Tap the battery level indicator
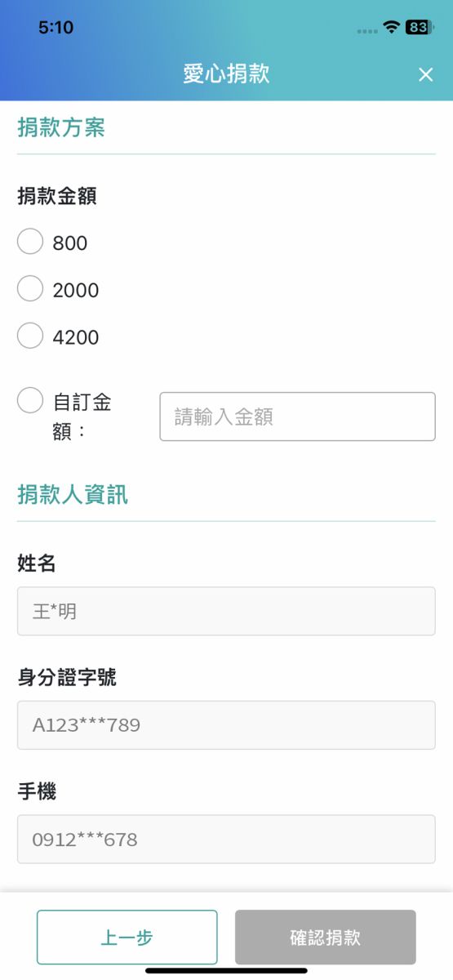Screen dimensions: 453x980 coord(419,28)
